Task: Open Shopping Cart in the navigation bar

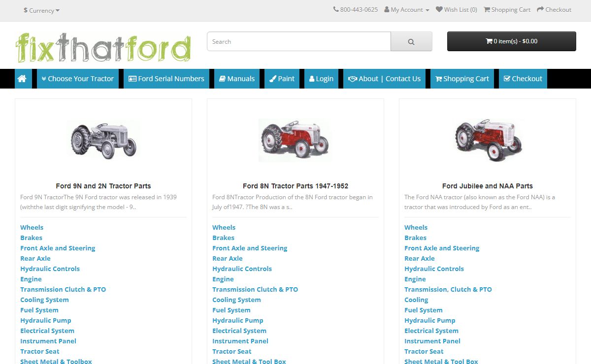Action: point(462,79)
